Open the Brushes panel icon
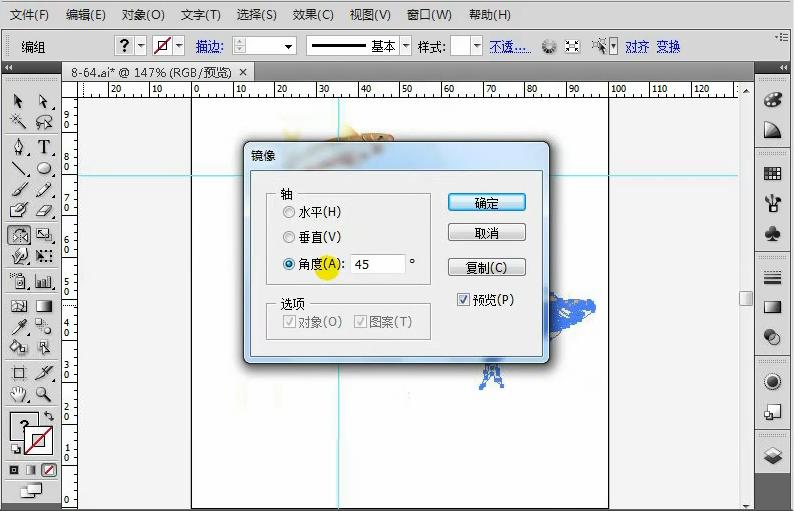This screenshot has width=794, height=511. click(x=772, y=204)
